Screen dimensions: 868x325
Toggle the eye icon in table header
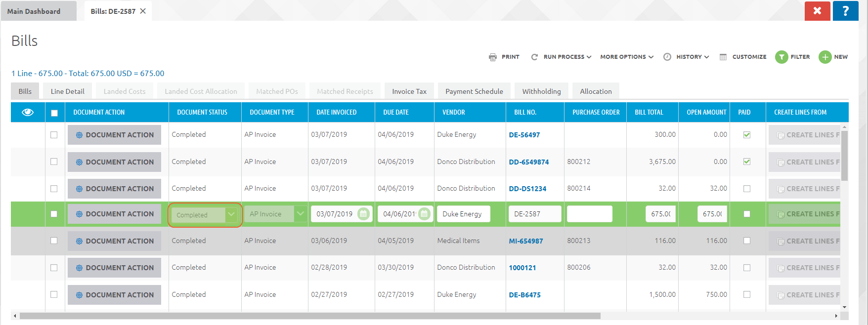coord(28,112)
